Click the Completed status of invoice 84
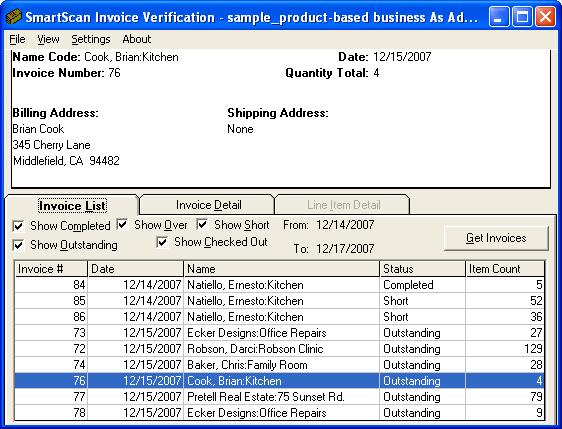This screenshot has height=429, width=562. (x=408, y=285)
